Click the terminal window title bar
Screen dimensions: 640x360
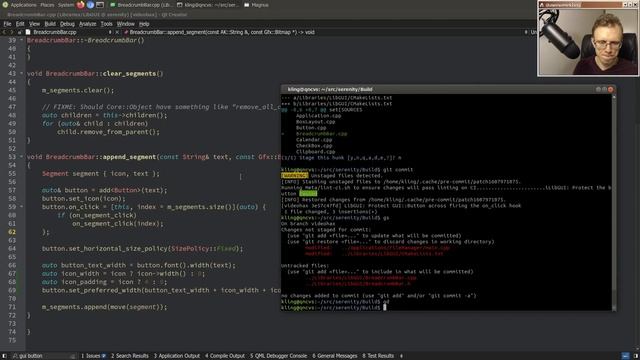448,89
